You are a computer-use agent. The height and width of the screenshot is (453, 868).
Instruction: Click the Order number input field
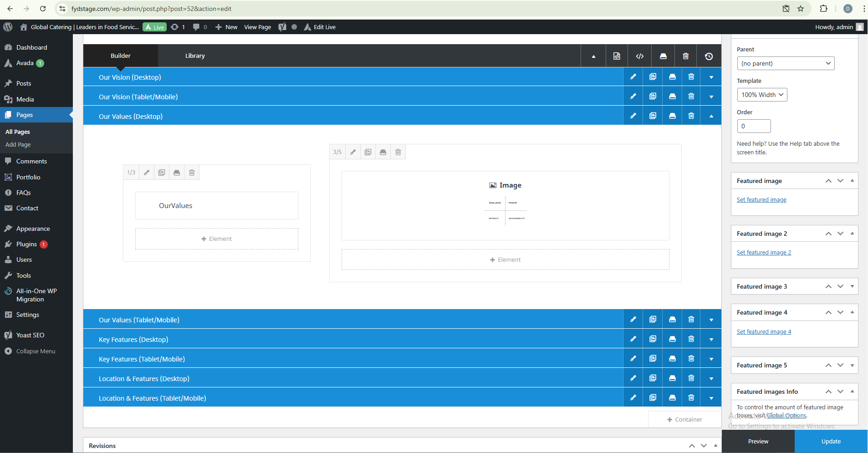(754, 126)
